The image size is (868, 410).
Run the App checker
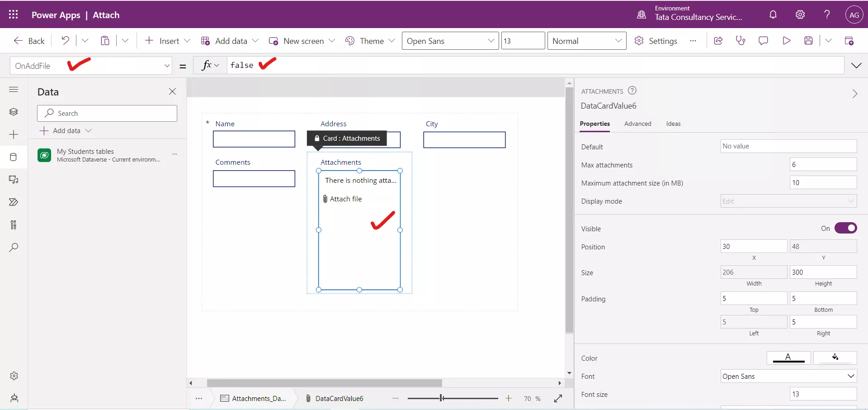(x=741, y=40)
